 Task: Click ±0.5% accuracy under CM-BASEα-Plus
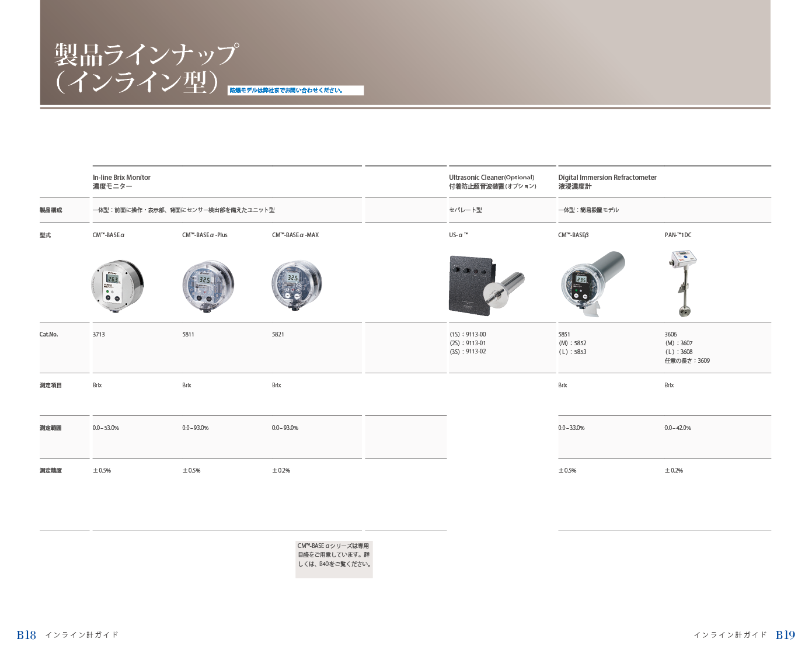191,470
